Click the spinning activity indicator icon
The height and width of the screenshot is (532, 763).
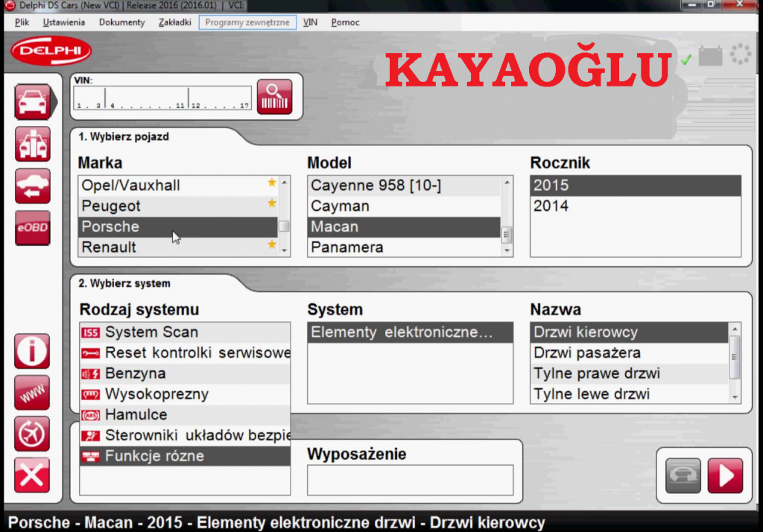pyautogui.click(x=741, y=54)
